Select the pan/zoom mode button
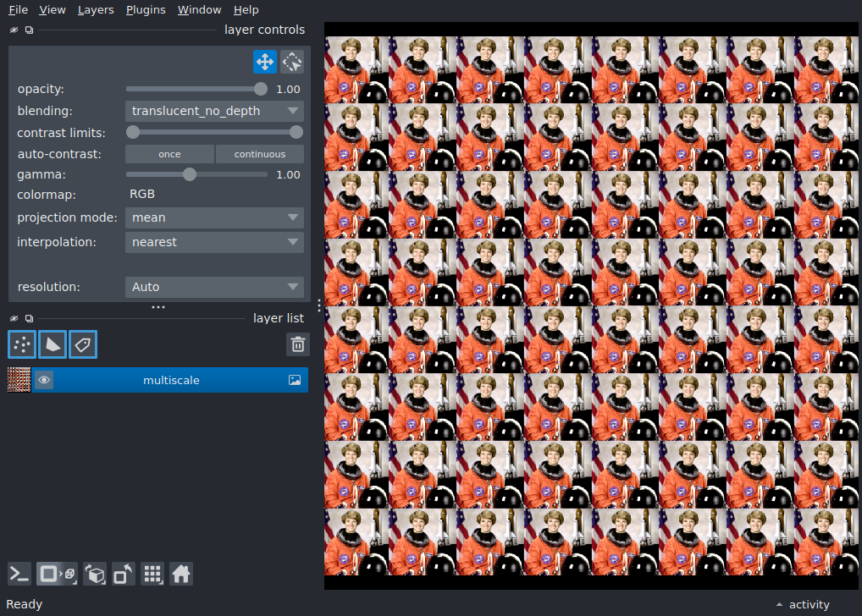The width and height of the screenshot is (862, 616). [264, 62]
